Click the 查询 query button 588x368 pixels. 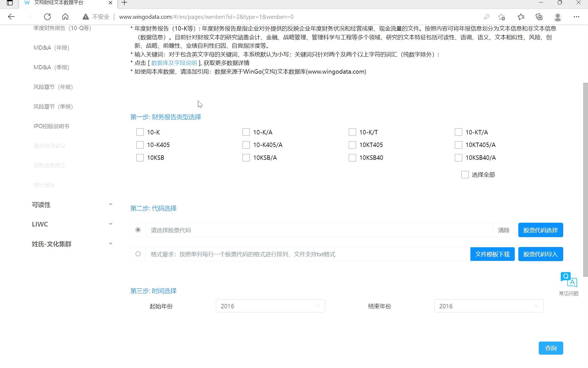pos(551,348)
